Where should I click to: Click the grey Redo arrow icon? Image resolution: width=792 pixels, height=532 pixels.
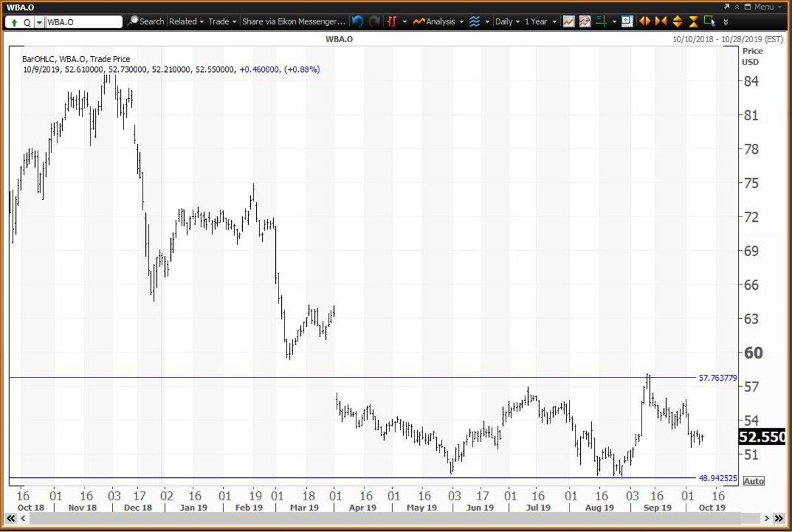coord(374,21)
